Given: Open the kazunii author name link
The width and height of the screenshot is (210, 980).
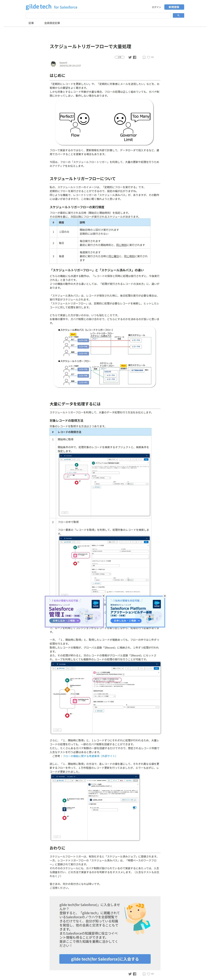Looking at the screenshot, I should point(63,62).
